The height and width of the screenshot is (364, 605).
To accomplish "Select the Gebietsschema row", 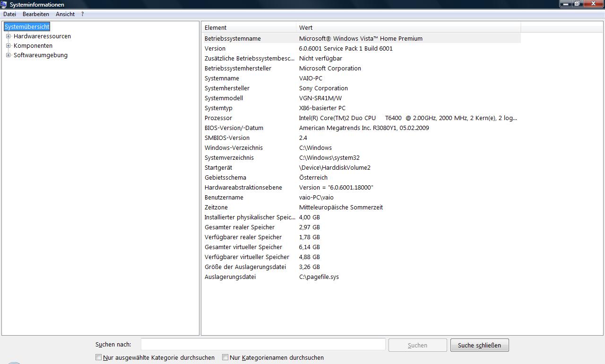I will pyautogui.click(x=361, y=178).
